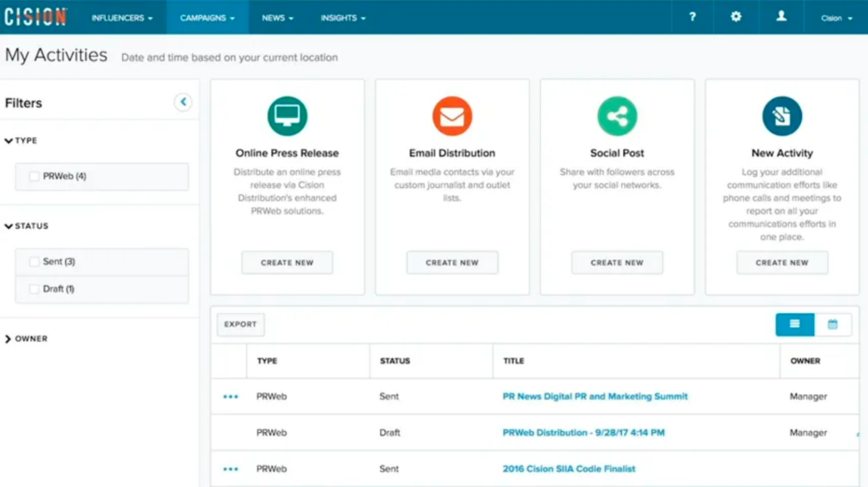Switch activities to list view
Viewport: 868px width, 487px height.
[x=795, y=324]
